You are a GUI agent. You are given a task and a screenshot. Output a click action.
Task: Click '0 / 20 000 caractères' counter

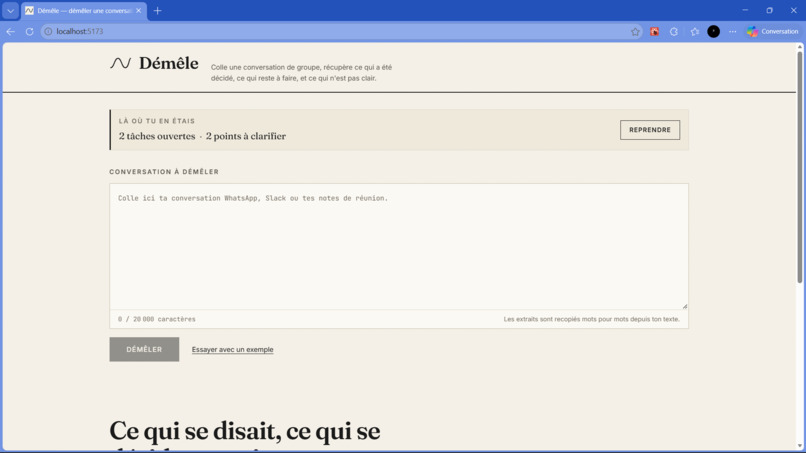click(x=157, y=319)
